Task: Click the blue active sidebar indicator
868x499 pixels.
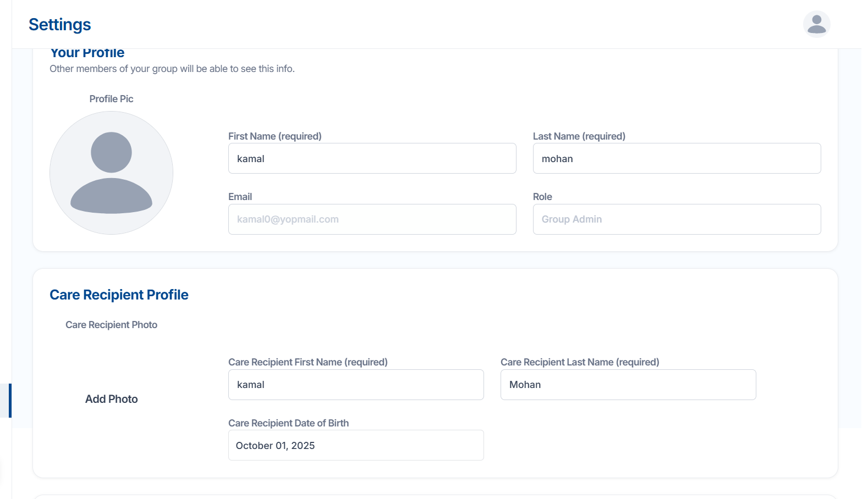Action: (9, 401)
